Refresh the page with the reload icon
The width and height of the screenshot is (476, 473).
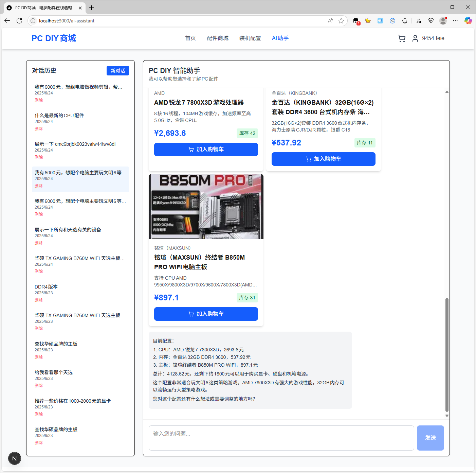19,21
